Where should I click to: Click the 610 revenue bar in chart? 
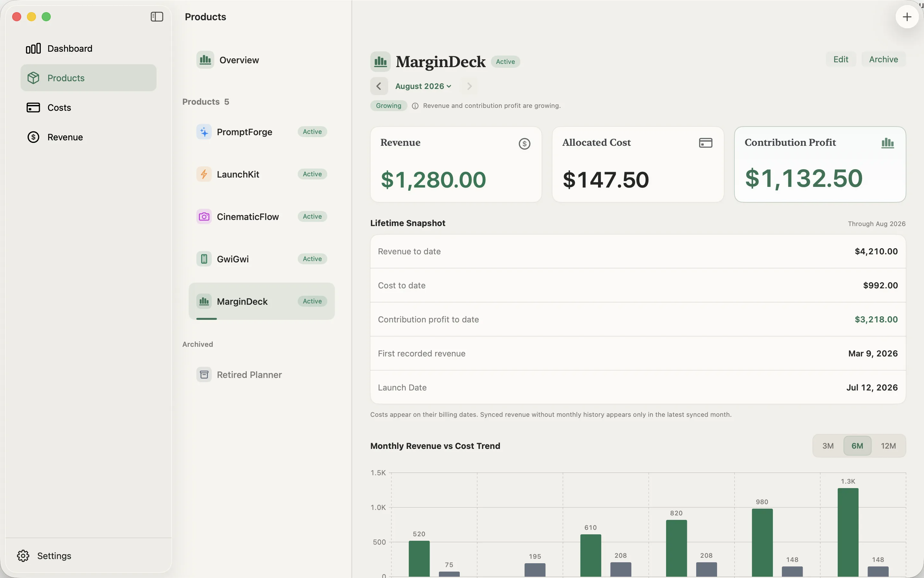click(x=591, y=556)
